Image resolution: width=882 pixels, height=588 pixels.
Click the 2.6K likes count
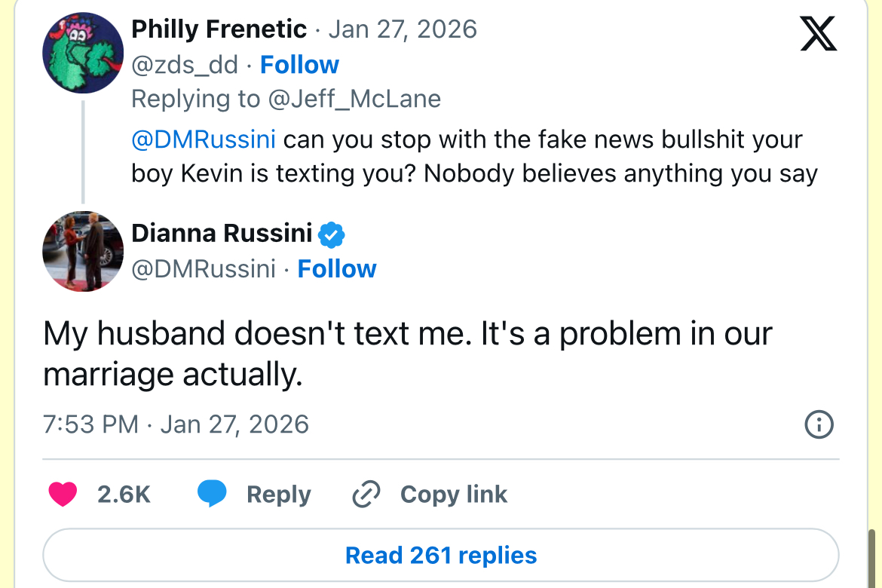[x=124, y=495]
